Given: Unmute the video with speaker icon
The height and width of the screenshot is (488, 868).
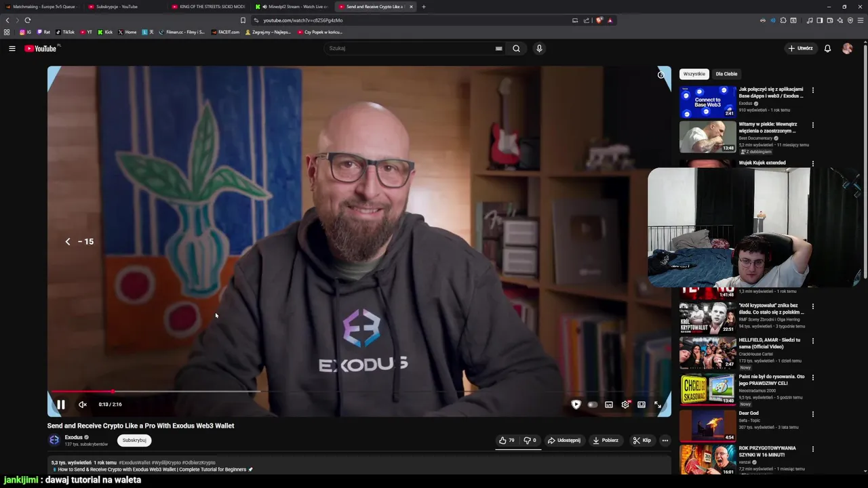Looking at the screenshot, I should 83,405.
